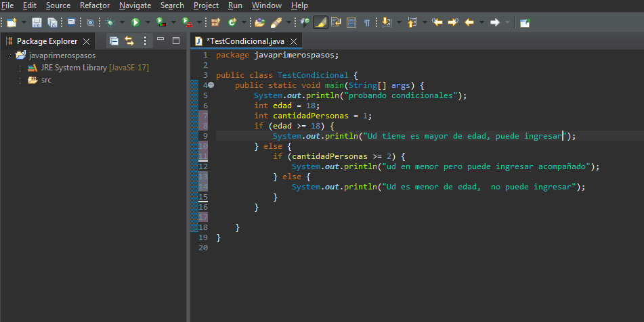Run the program with green play button

pos(135,22)
